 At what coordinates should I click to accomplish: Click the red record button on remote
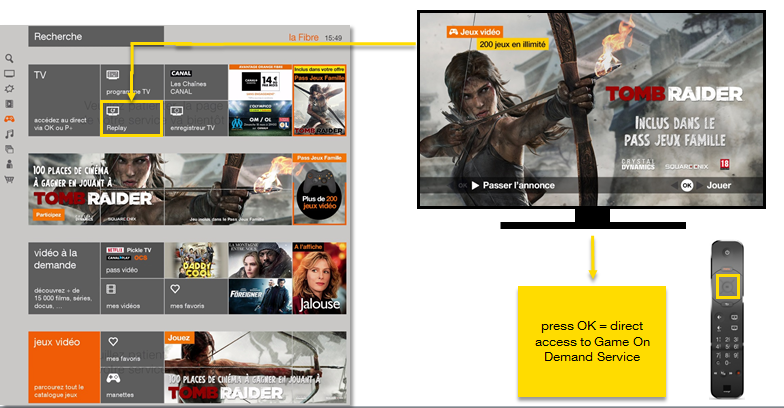click(x=738, y=373)
